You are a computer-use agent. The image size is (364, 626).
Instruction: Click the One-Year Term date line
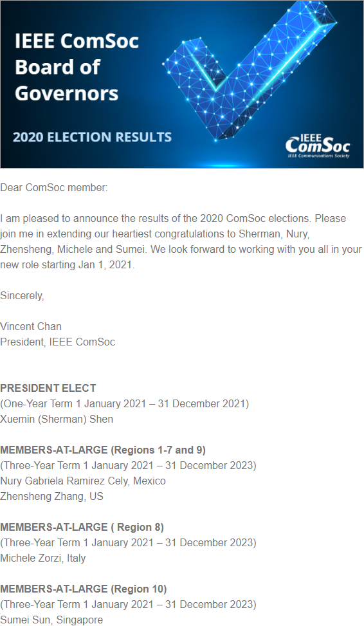[125, 403]
